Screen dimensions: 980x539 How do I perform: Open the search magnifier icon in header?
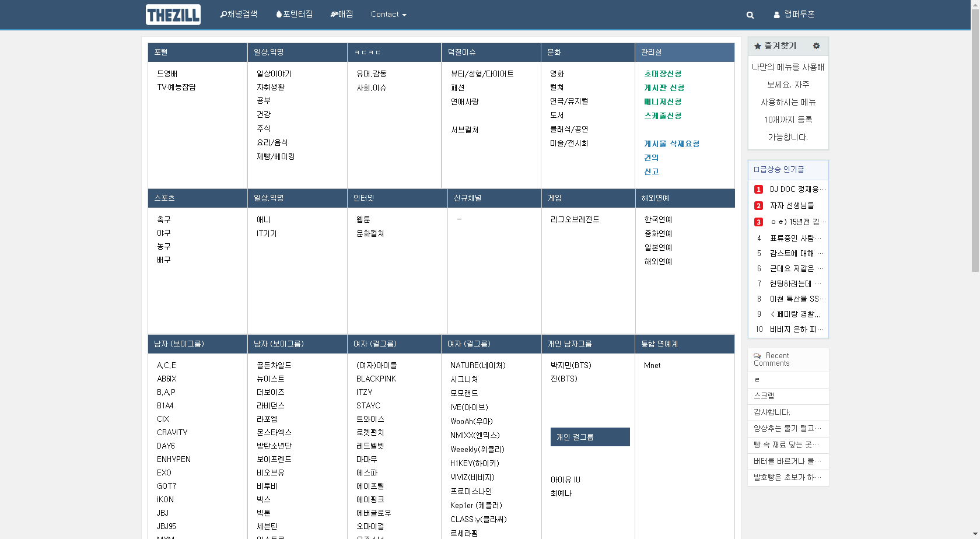750,15
